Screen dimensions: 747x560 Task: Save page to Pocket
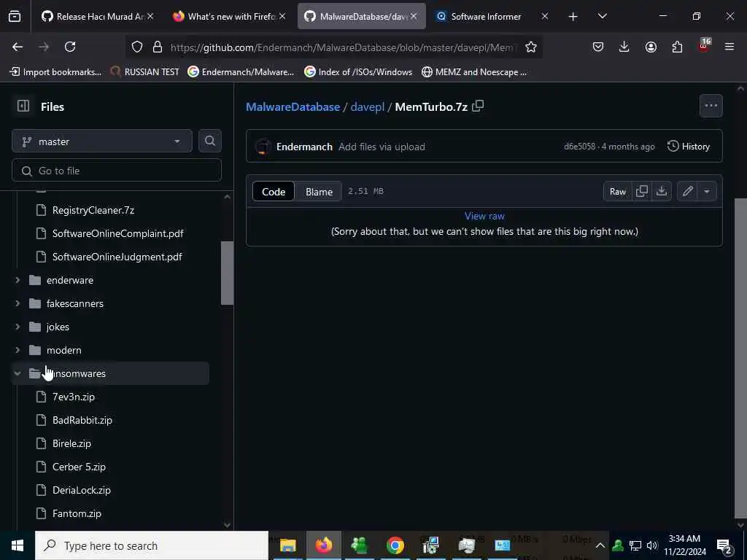(x=598, y=47)
